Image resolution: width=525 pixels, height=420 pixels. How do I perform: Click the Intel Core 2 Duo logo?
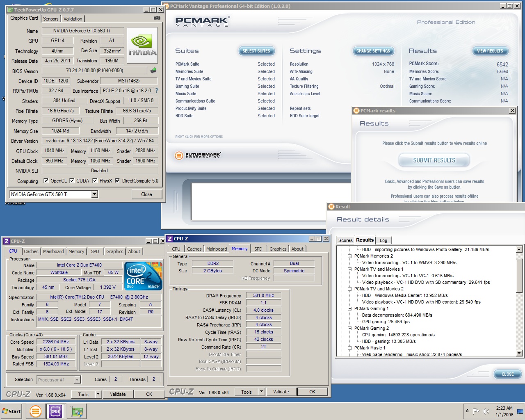coord(143,276)
